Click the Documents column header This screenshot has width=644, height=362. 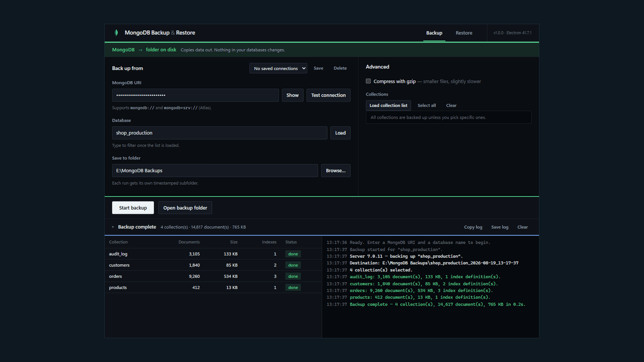[x=189, y=242]
